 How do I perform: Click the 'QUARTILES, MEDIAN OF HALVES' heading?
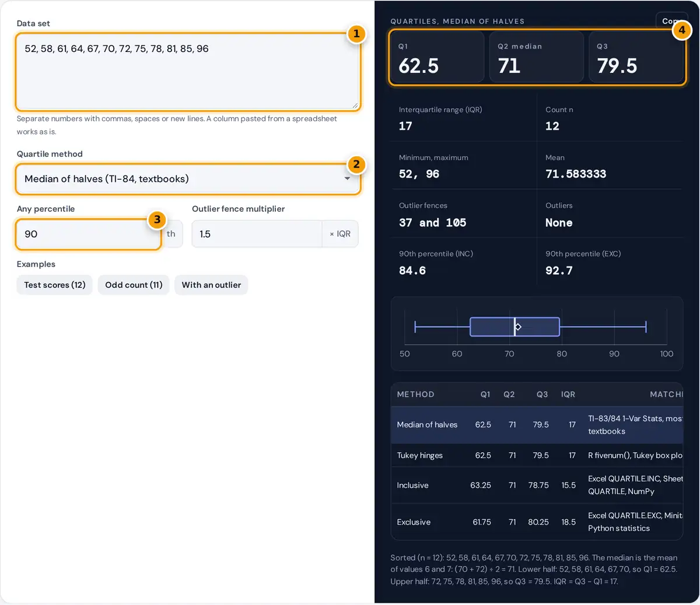pyautogui.click(x=457, y=21)
